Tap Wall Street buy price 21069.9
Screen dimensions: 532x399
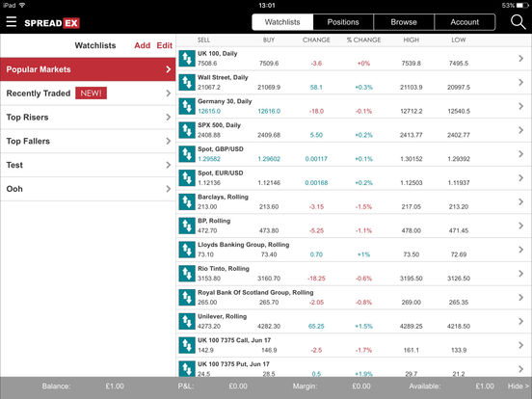269,87
